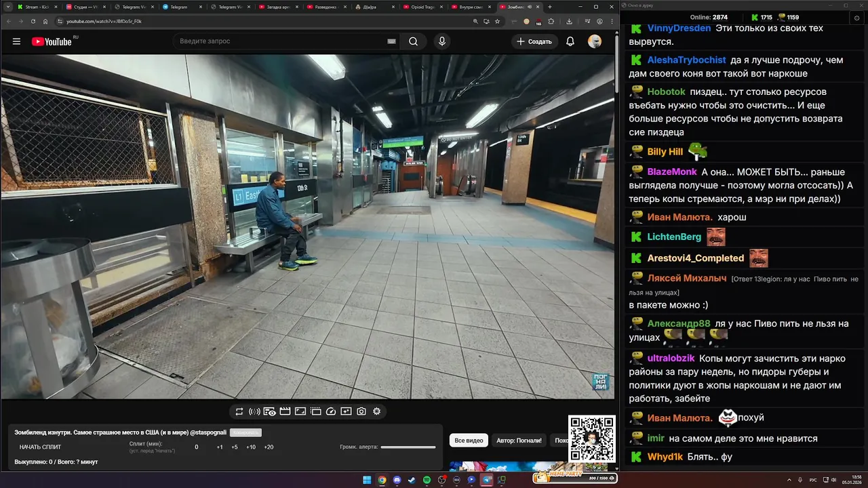Click the fullscreen-window frame icon
The image size is (868, 488).
300,411
